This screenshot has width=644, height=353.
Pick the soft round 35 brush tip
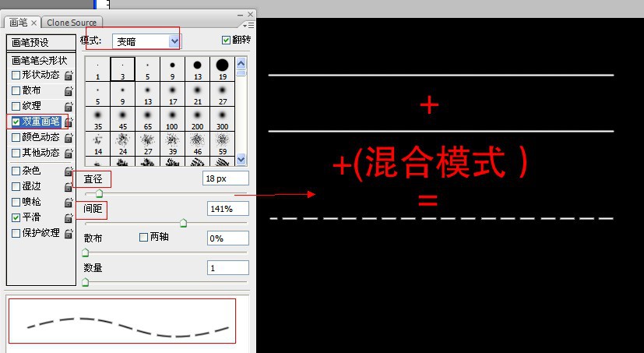98,119
